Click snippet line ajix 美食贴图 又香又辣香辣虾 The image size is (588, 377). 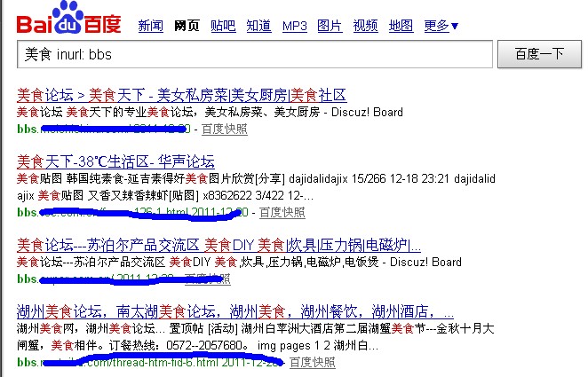pyautogui.click(x=165, y=195)
